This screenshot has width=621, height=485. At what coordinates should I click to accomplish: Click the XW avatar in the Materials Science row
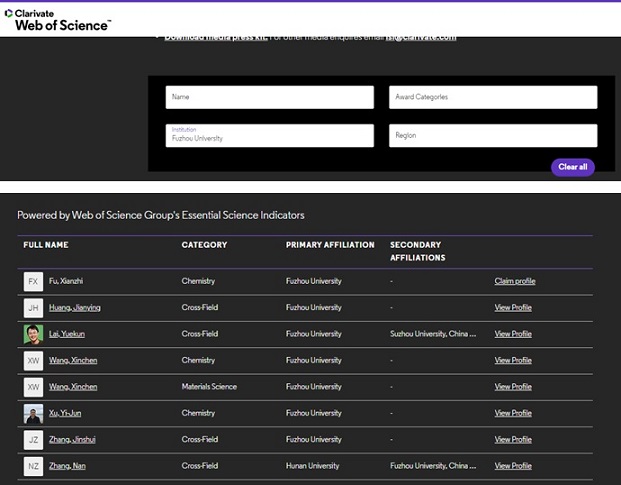(x=33, y=387)
